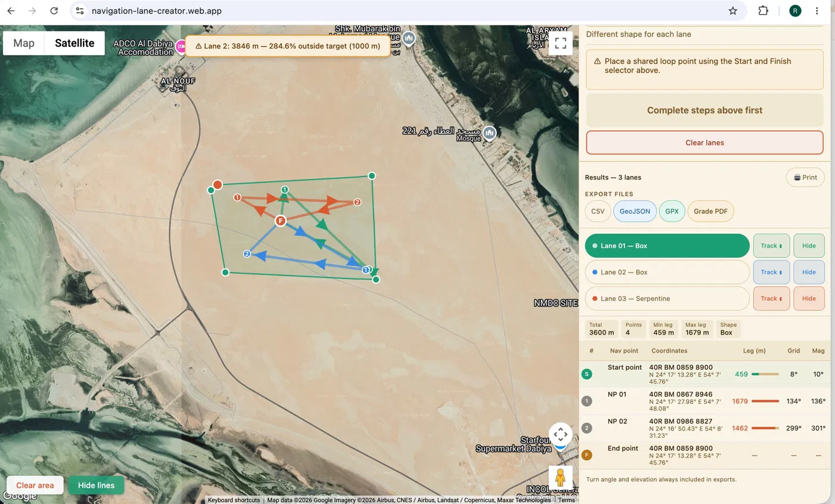Open the site information icon in the address bar
Image resolution: width=835 pixels, height=504 pixels.
(x=80, y=11)
